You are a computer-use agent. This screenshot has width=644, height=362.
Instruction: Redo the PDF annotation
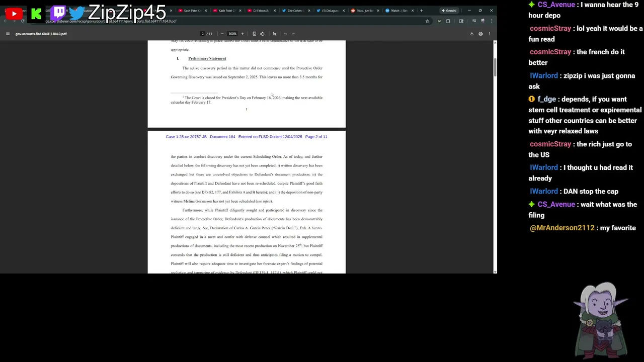click(293, 34)
